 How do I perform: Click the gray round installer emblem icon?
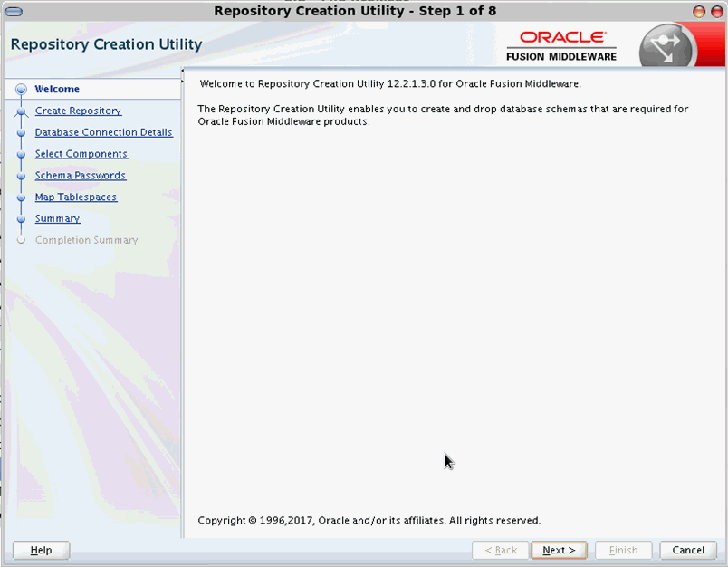(x=666, y=46)
